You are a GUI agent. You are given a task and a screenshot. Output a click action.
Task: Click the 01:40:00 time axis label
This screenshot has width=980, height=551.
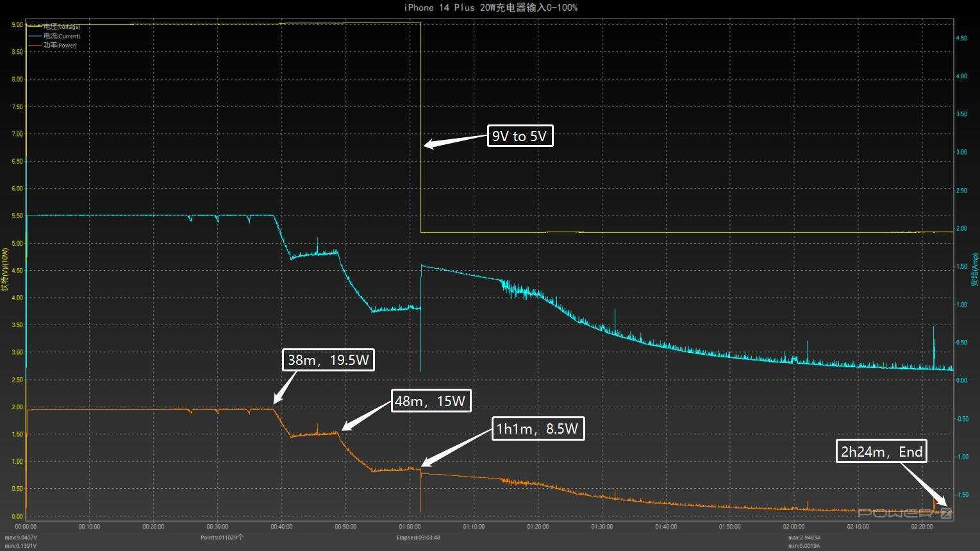coord(666,527)
